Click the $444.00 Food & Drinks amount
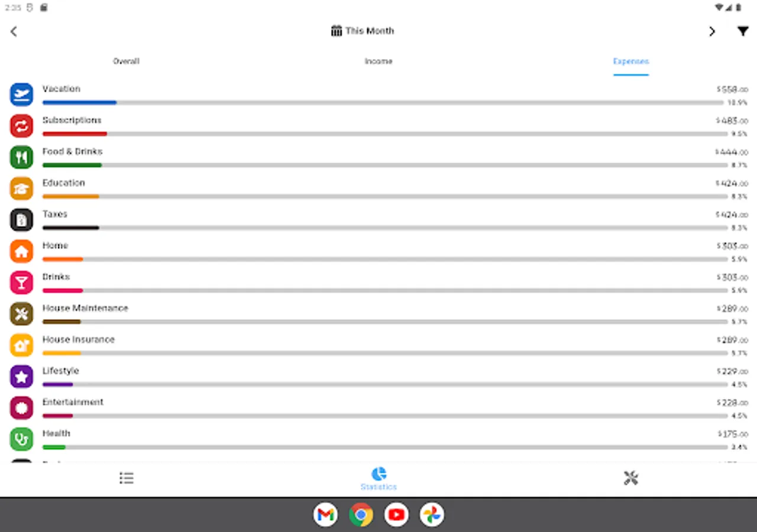The height and width of the screenshot is (532, 757). pyautogui.click(x=732, y=152)
